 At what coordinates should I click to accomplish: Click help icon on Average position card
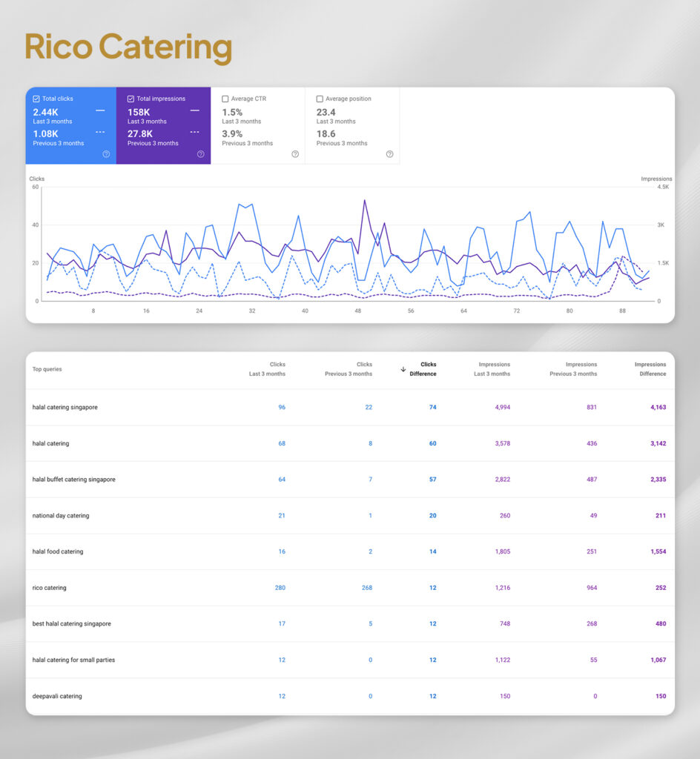[389, 154]
